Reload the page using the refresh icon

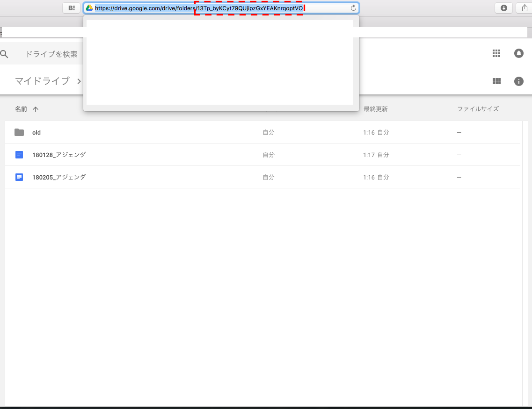click(x=353, y=8)
